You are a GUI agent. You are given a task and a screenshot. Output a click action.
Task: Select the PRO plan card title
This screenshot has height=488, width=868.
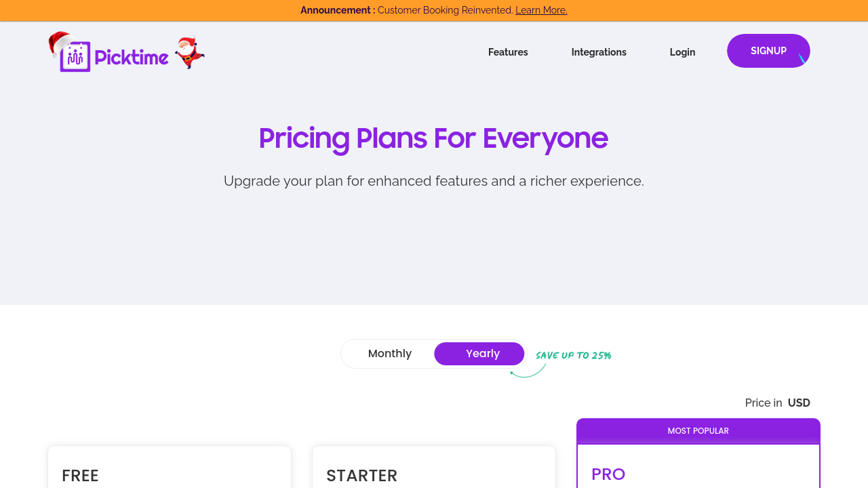[608, 474]
